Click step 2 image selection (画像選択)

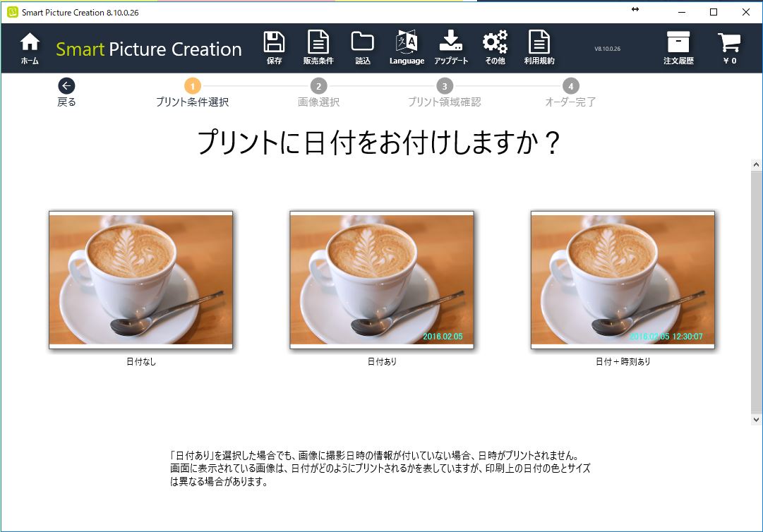(318, 87)
